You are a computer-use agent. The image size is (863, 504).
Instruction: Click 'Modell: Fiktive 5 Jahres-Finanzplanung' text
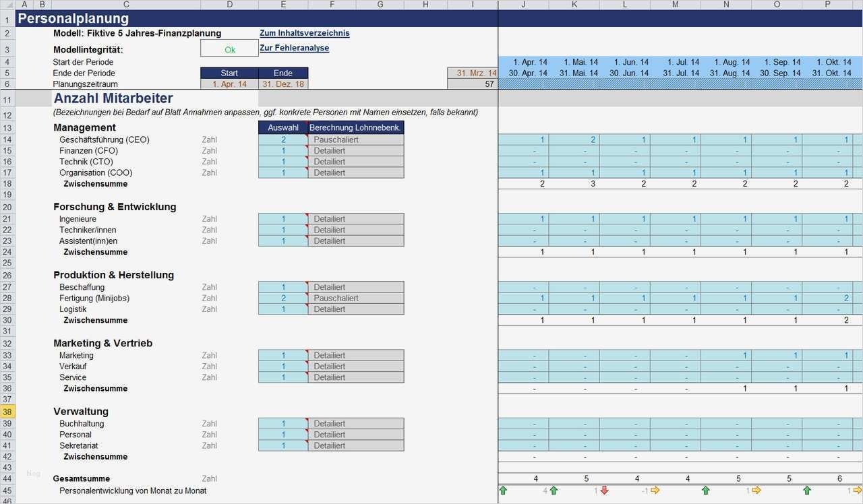[137, 33]
